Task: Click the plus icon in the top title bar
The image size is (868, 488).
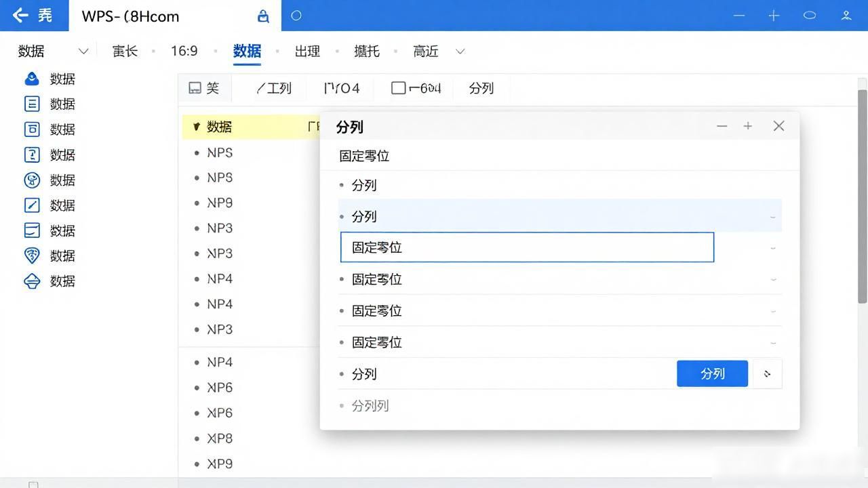Action: [x=774, y=16]
